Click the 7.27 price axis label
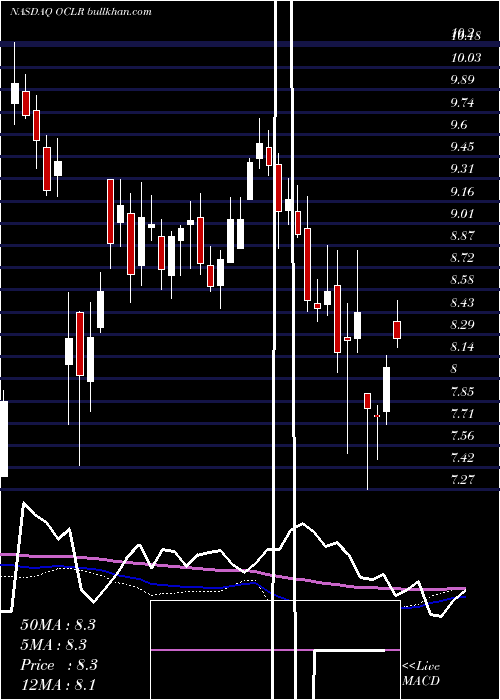 point(462,480)
